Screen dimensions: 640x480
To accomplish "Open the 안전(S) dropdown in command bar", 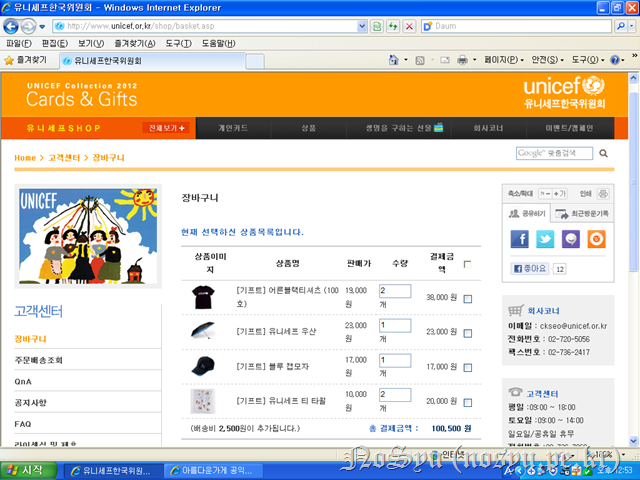I will 548,60.
